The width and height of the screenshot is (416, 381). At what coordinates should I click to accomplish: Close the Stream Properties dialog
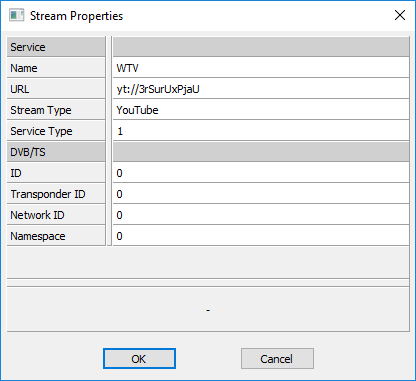click(400, 15)
